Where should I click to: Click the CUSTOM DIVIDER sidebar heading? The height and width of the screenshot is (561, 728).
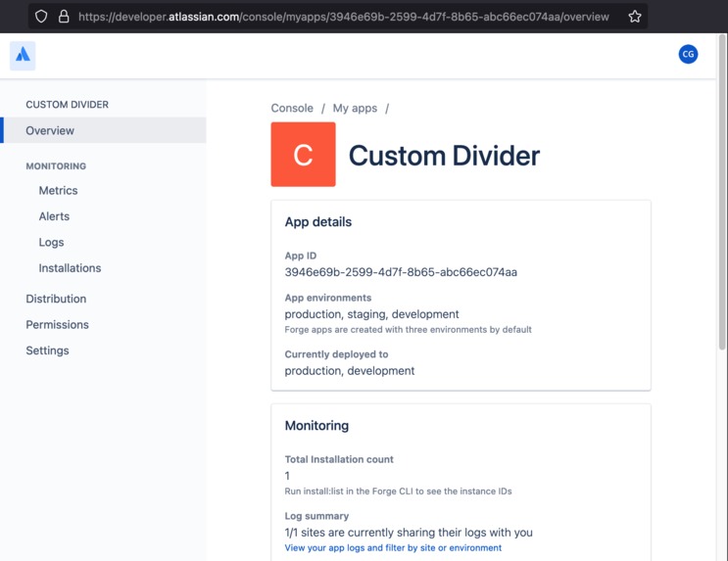67,105
